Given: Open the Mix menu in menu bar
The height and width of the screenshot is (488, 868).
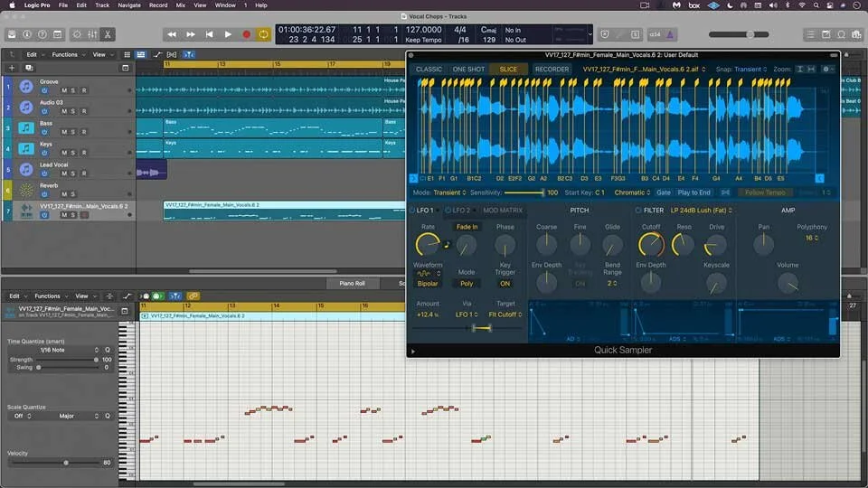Looking at the screenshot, I should point(181,5).
